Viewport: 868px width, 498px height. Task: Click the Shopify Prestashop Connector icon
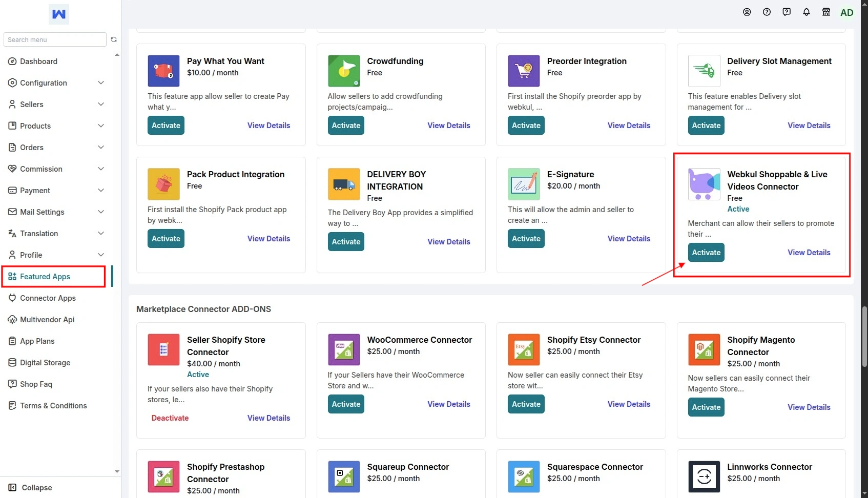click(164, 477)
